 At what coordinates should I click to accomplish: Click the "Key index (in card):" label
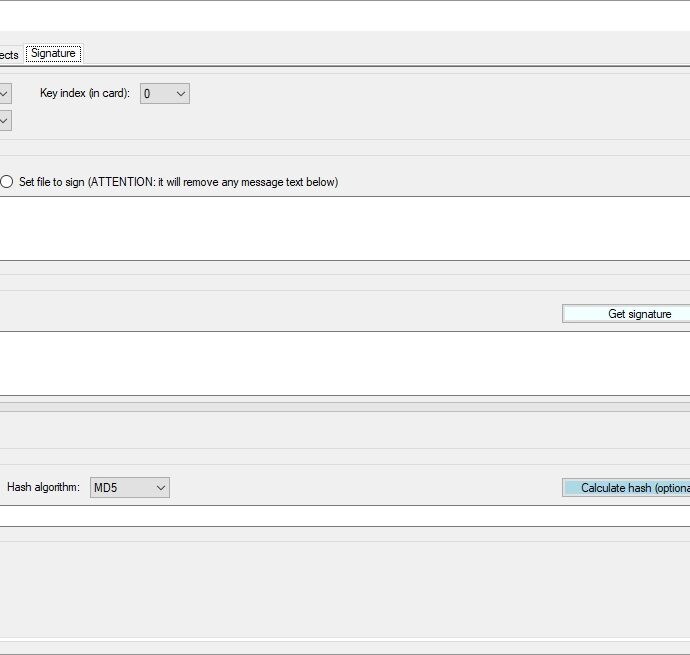click(85, 93)
